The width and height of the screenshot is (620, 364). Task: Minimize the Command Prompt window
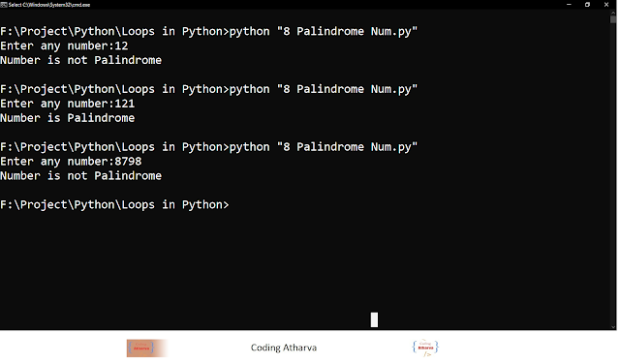tap(569, 5)
